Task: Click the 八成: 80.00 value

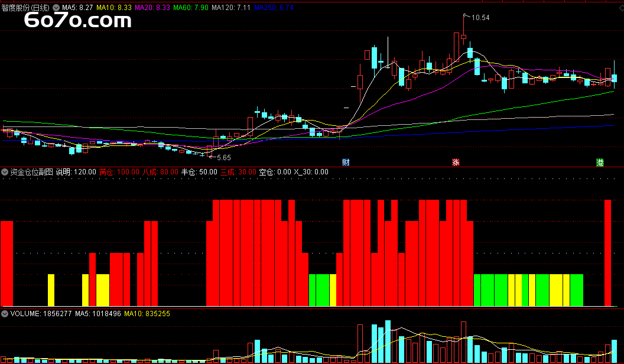Action: [x=160, y=172]
